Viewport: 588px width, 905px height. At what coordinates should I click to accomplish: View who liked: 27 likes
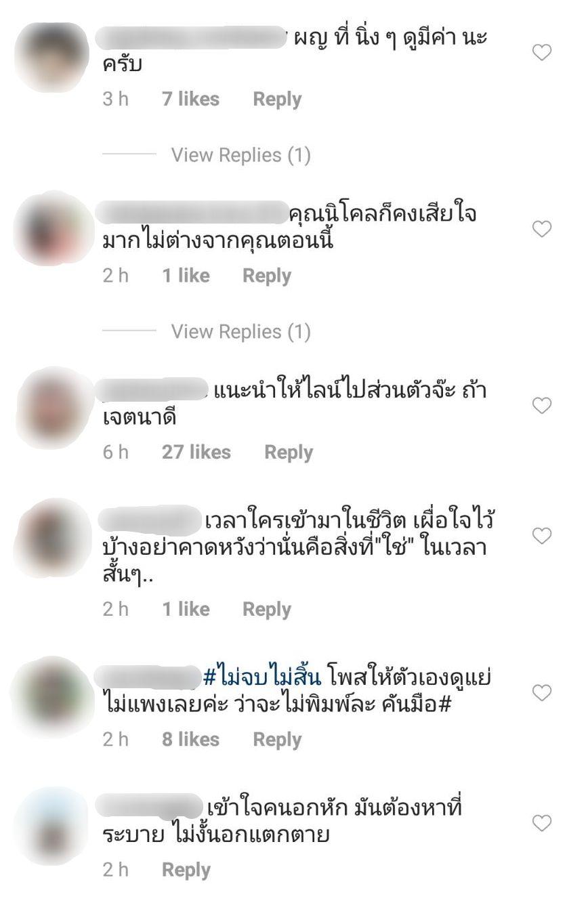[x=196, y=452]
